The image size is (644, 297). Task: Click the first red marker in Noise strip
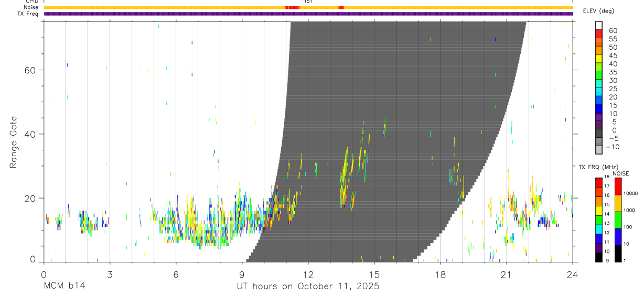(292, 7)
